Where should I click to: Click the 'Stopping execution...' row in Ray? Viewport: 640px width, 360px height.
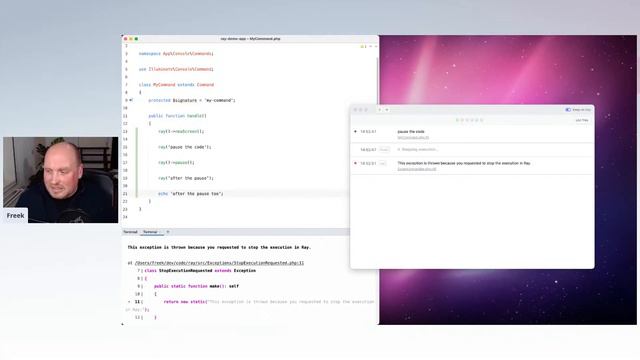click(x=472, y=150)
